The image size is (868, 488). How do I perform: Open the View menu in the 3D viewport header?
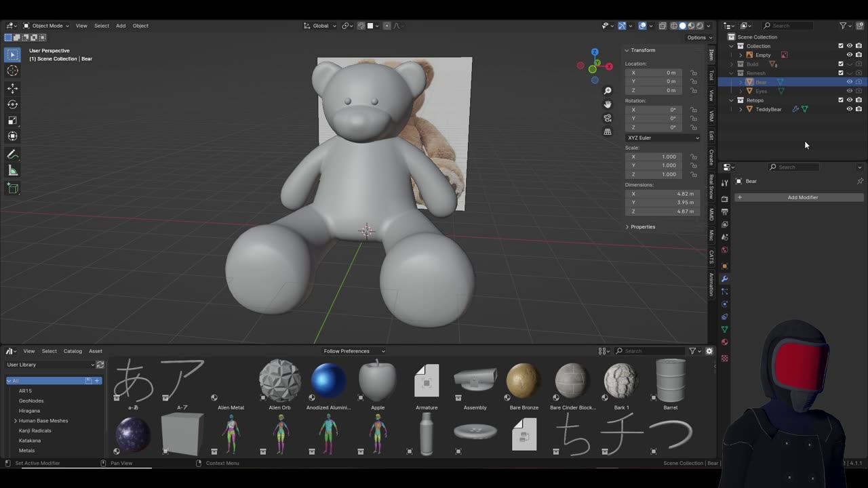pos(81,26)
